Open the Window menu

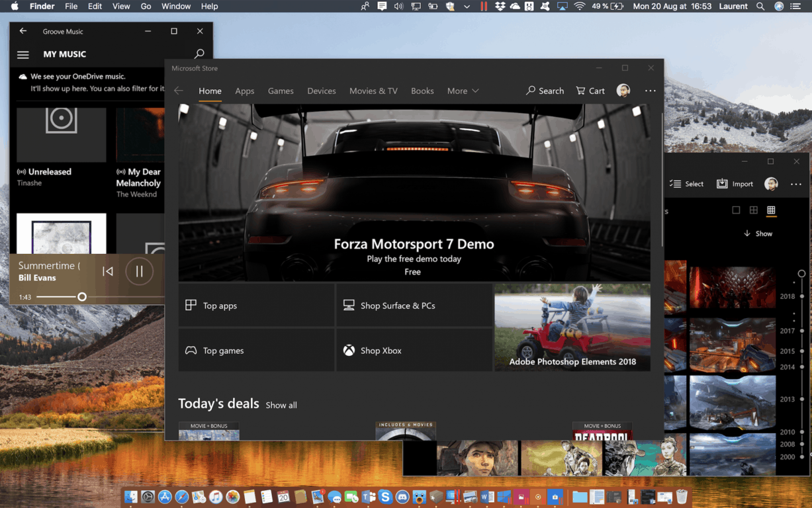point(176,6)
